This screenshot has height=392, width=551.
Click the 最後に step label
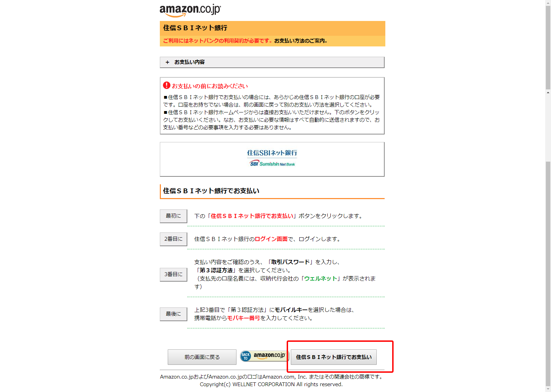point(173,314)
